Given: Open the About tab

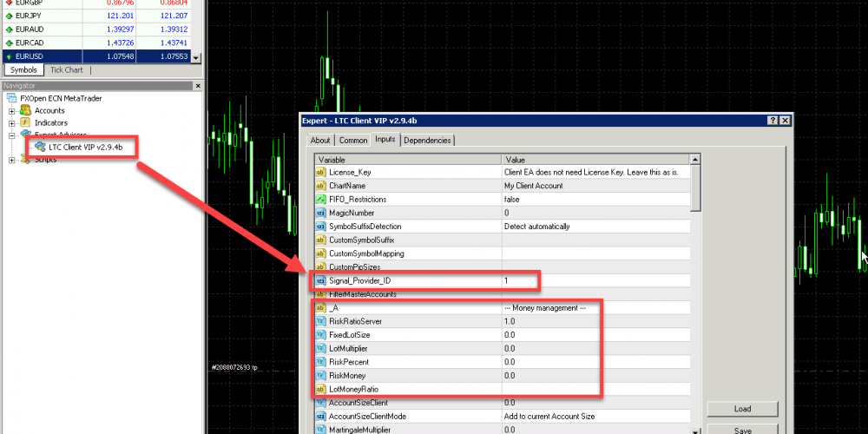Looking at the screenshot, I should tap(320, 141).
